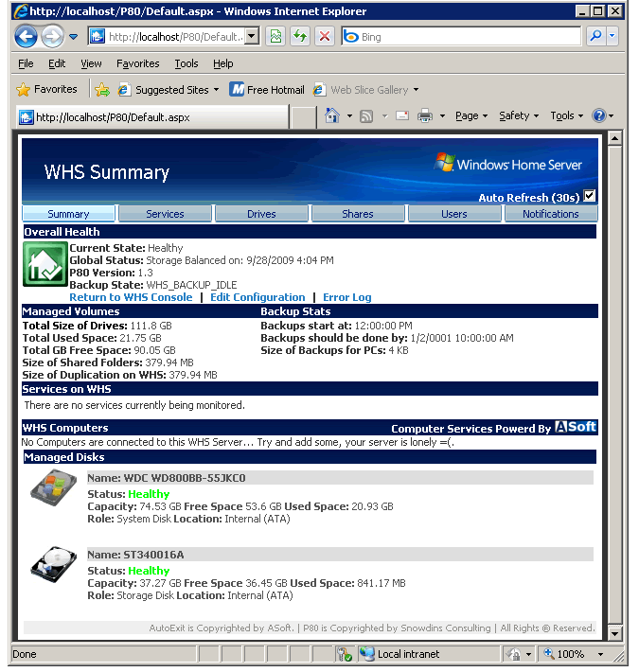Open search provider dropdown arrow
The height and width of the screenshot is (672, 639).
[x=612, y=37]
